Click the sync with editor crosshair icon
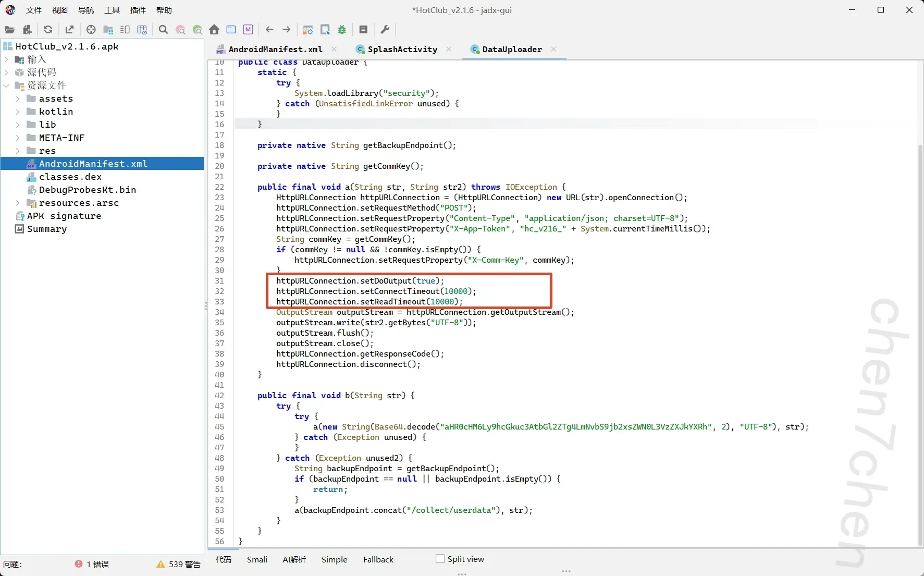The image size is (924, 576). [x=91, y=30]
